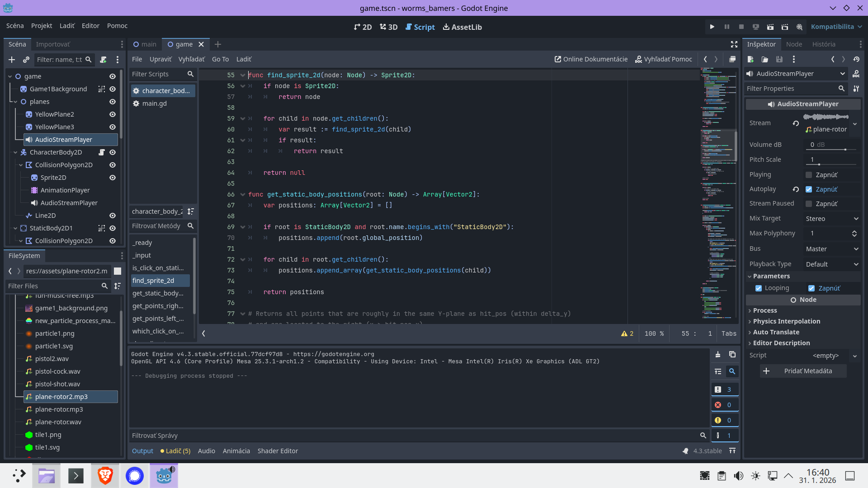
Task: Open Godot from the taskbar
Action: pyautogui.click(x=163, y=475)
